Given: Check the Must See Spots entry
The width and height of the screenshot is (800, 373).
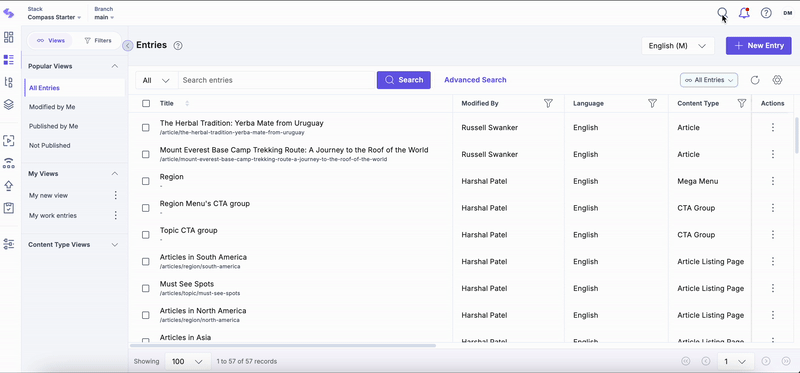Looking at the screenshot, I should click(x=146, y=288).
